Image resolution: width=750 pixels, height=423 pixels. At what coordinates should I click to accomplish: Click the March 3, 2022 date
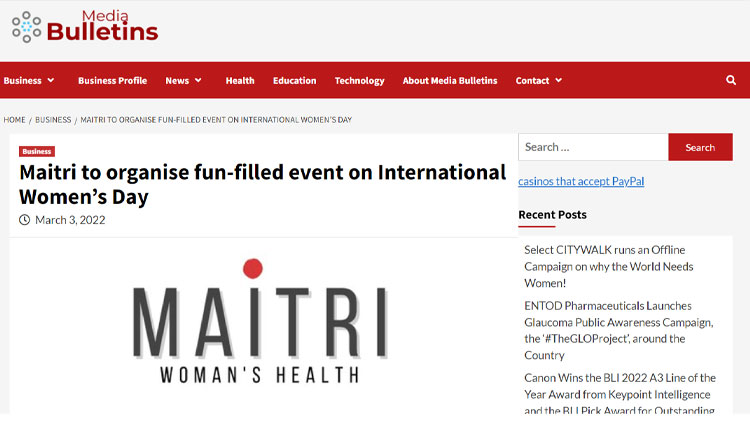coord(70,220)
